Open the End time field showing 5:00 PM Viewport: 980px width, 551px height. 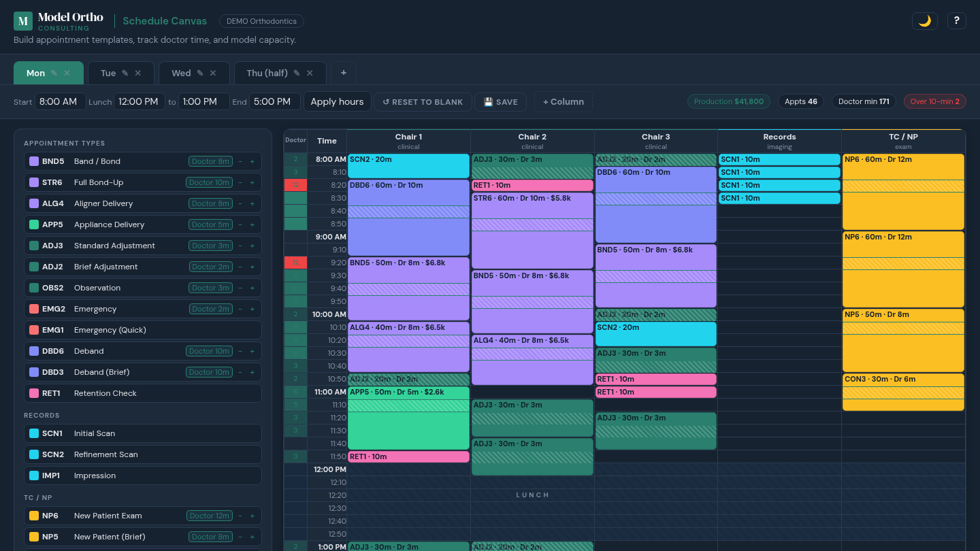[275, 101]
